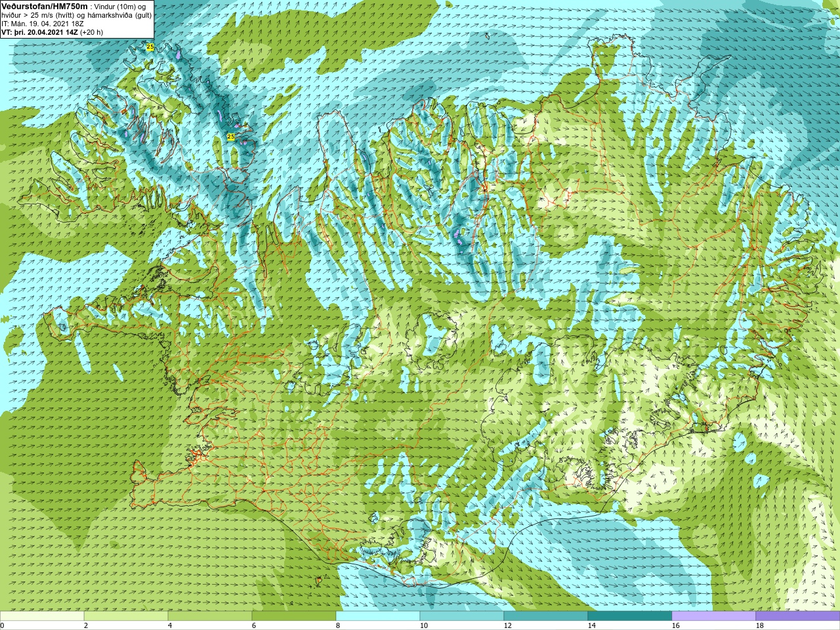Click the scale label '12'

(x=507, y=625)
